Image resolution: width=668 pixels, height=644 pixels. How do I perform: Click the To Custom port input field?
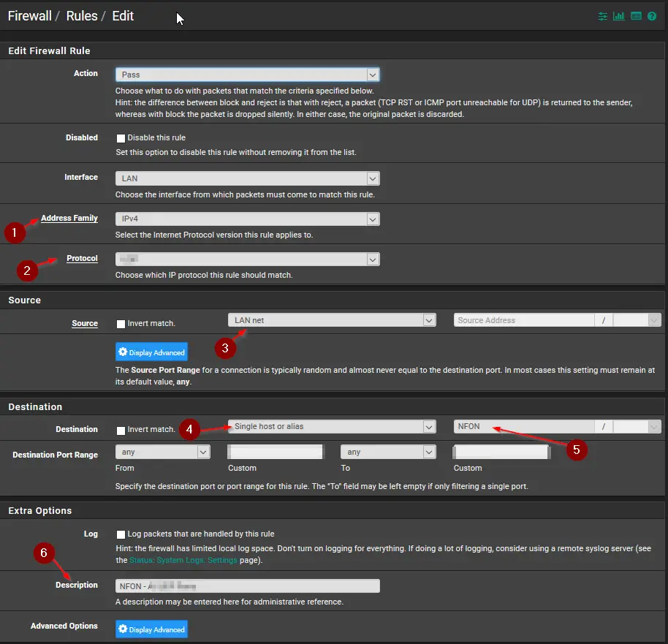(501, 452)
